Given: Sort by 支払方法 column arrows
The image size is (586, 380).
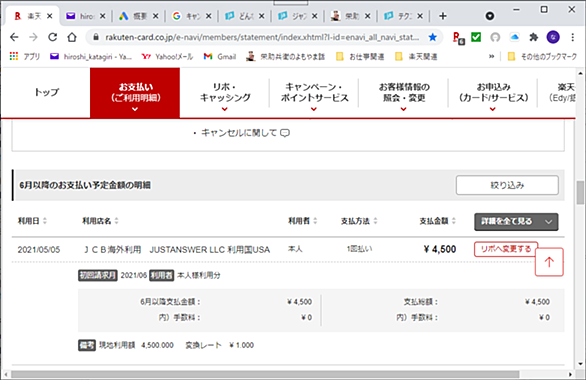Looking at the screenshot, I should (375, 221).
